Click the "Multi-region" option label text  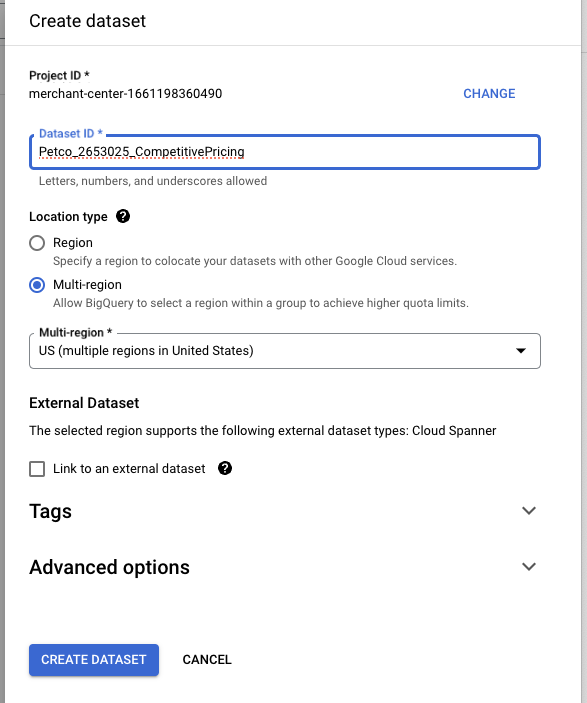pos(87,285)
